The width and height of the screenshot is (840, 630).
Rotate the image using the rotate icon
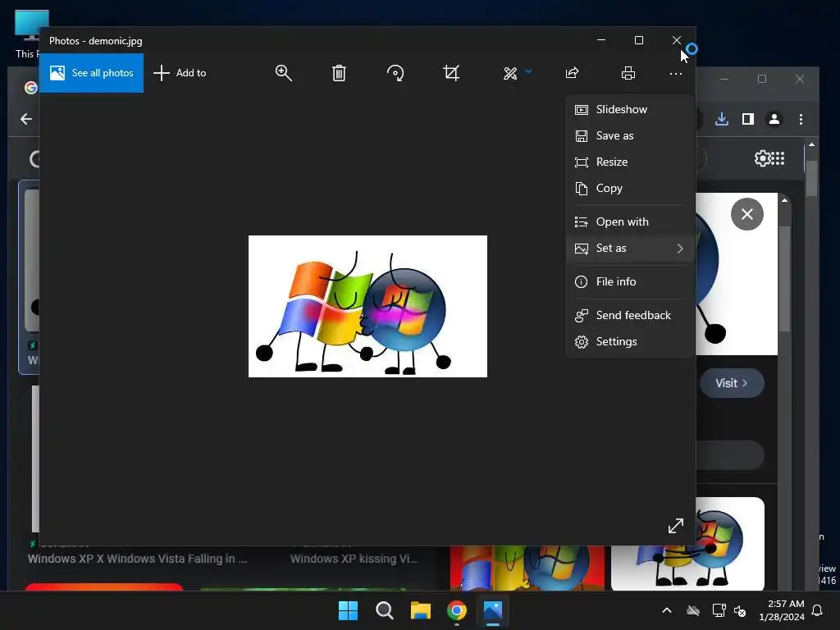pos(395,73)
